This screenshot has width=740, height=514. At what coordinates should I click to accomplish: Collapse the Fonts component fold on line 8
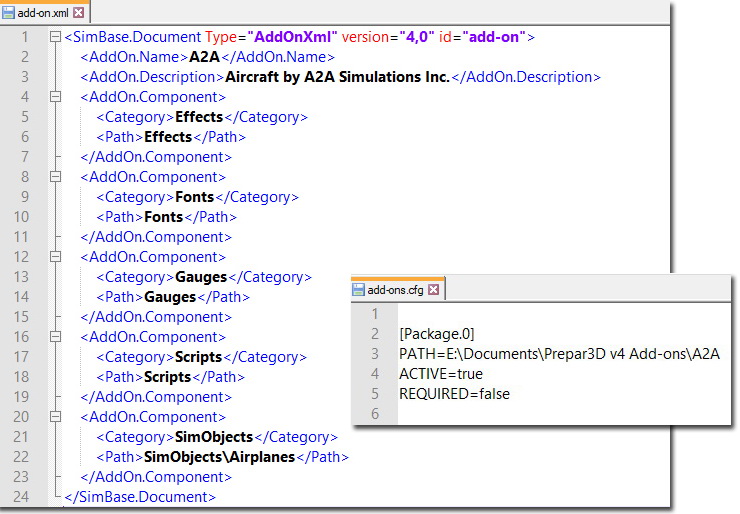pyautogui.click(x=54, y=177)
